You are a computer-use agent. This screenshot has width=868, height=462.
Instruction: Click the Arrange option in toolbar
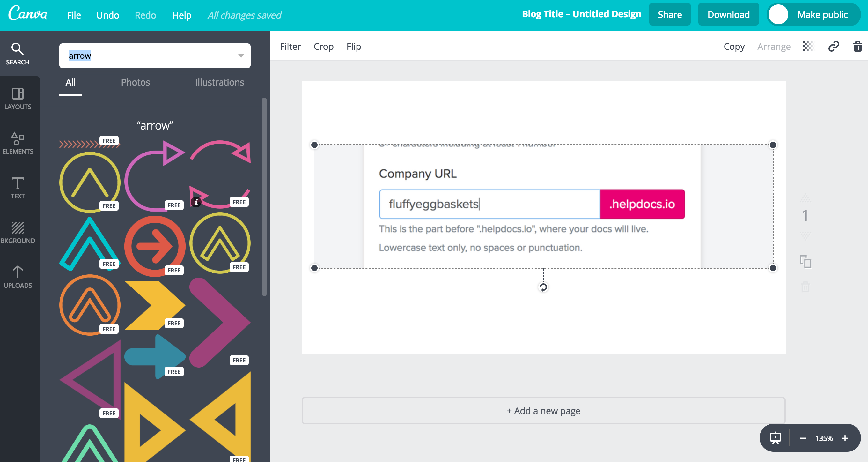click(x=774, y=47)
